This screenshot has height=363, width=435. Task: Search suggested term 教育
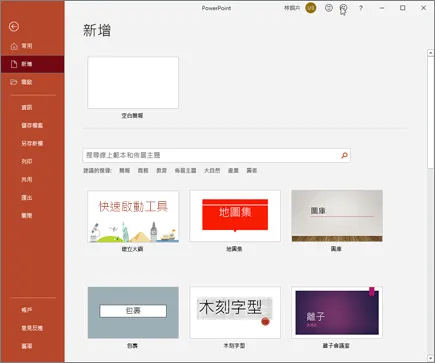(x=161, y=171)
